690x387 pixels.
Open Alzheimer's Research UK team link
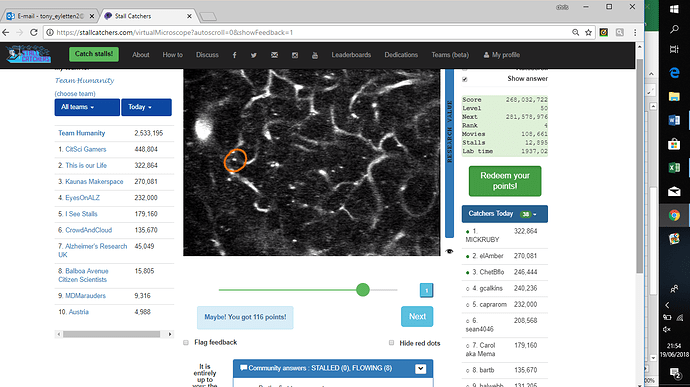93,250
